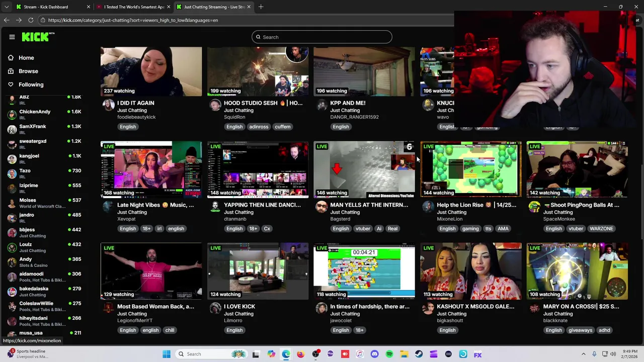Screen dimensions: 644x362
Task: Click Loulz avatar in sidebar
Action: point(12,247)
